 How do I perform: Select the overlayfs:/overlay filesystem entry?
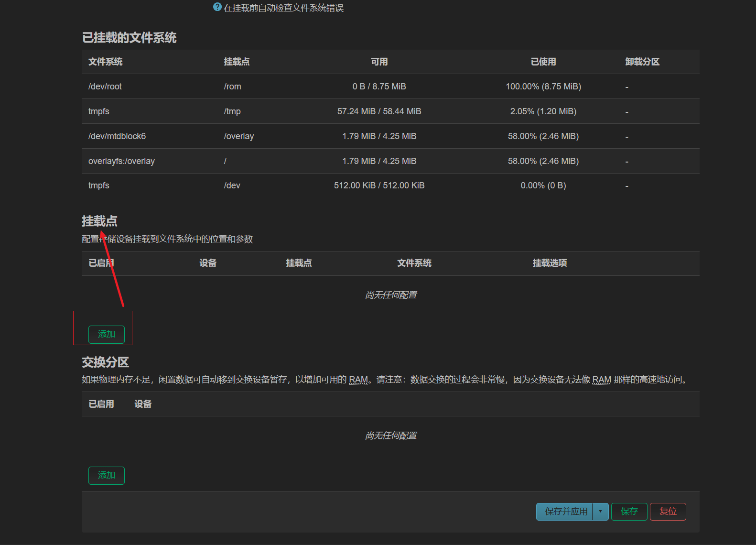[x=121, y=161]
